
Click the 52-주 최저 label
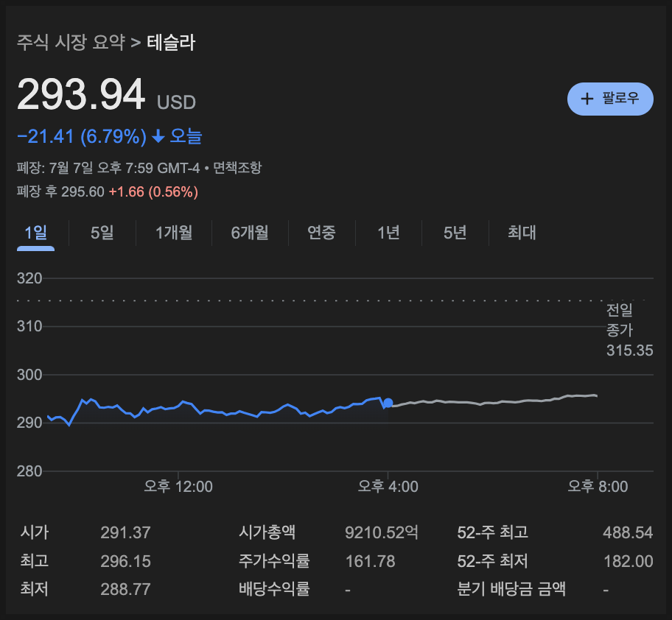[x=492, y=561]
